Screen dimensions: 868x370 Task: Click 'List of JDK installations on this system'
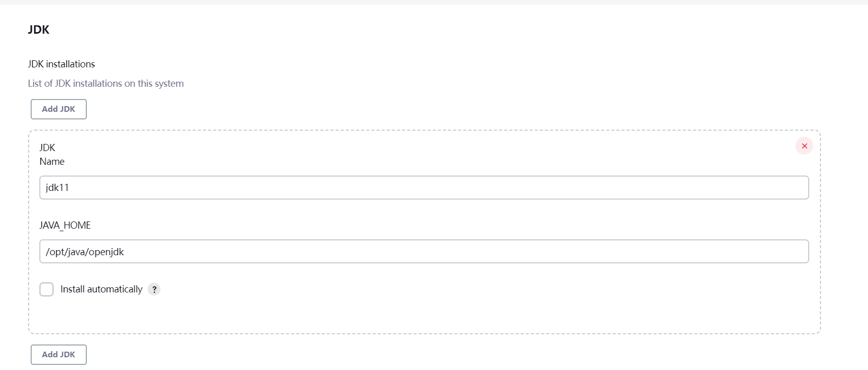coord(106,84)
